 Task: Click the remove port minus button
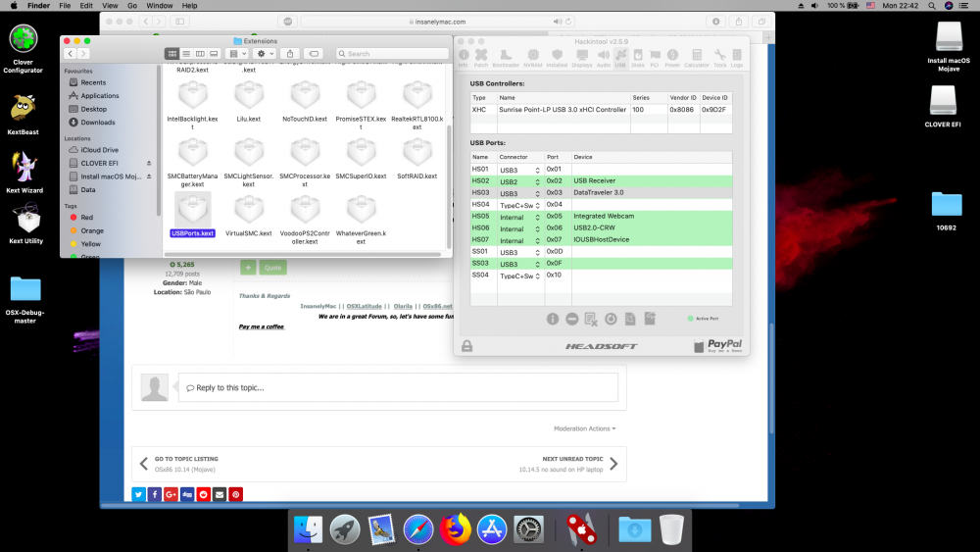pos(572,320)
